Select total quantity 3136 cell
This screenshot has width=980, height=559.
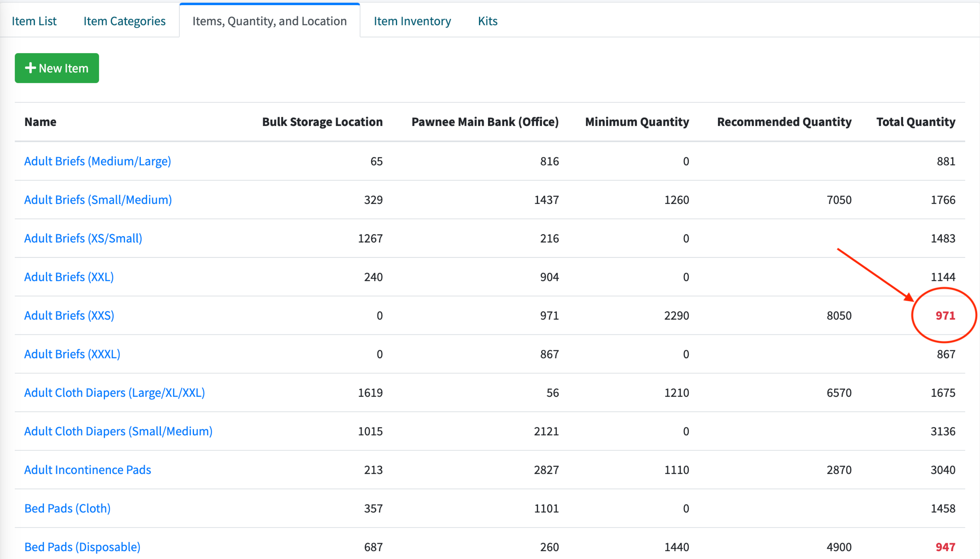click(943, 431)
